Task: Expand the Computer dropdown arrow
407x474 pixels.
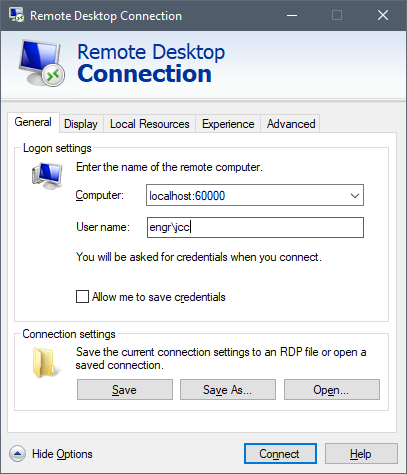Action: coord(355,195)
